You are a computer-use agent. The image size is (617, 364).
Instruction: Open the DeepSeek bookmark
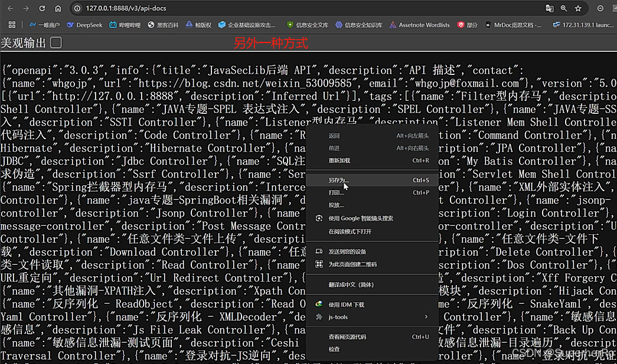(84, 25)
